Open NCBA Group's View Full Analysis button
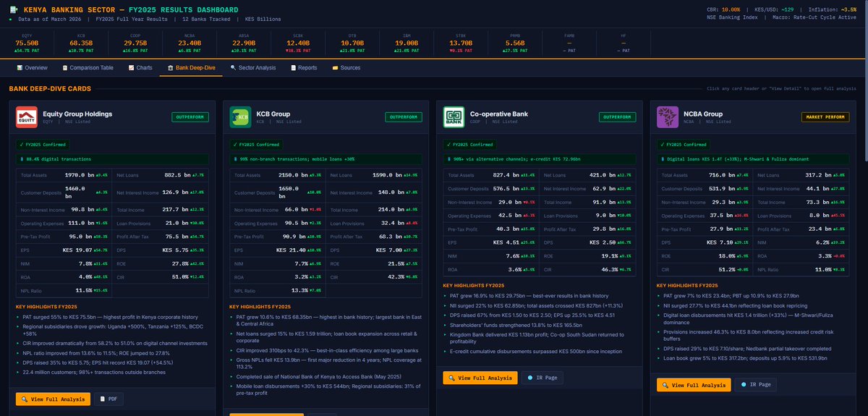Viewport: 868px width, 416px height. click(x=694, y=386)
